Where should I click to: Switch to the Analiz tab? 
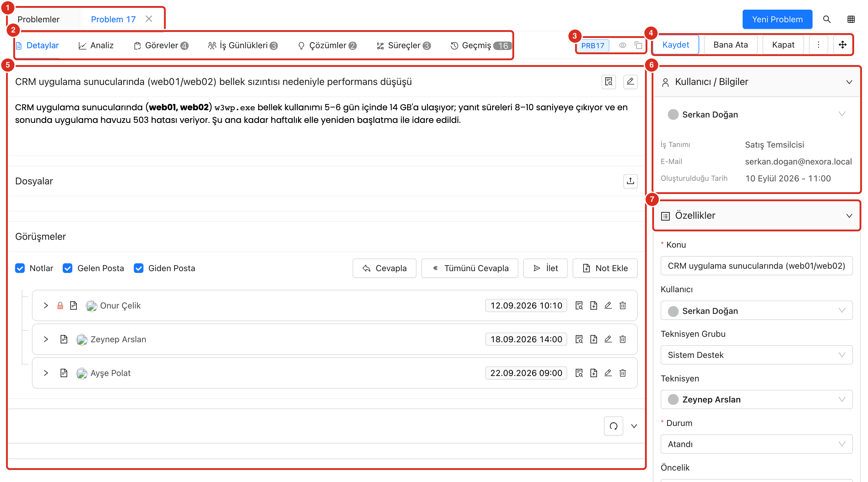[x=96, y=45]
